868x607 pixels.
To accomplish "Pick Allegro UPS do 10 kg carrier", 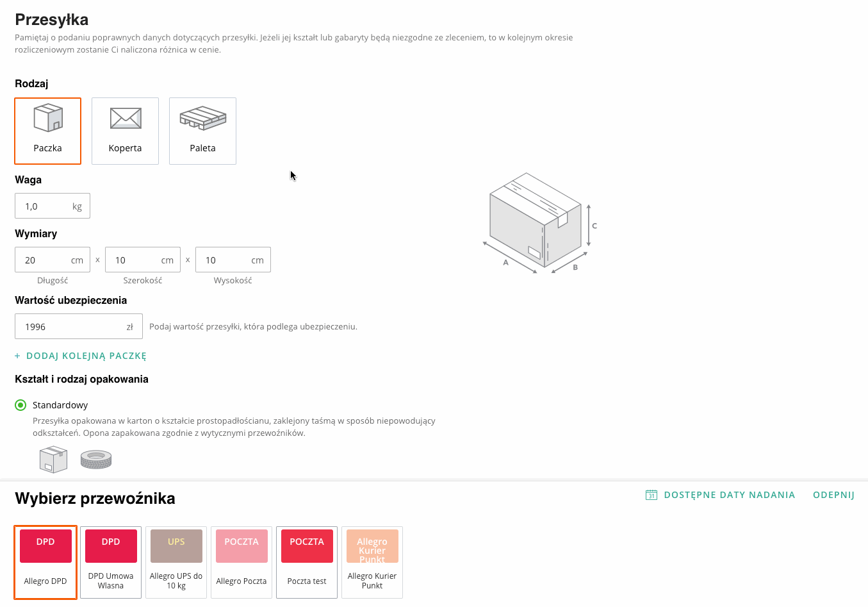I will (176, 562).
